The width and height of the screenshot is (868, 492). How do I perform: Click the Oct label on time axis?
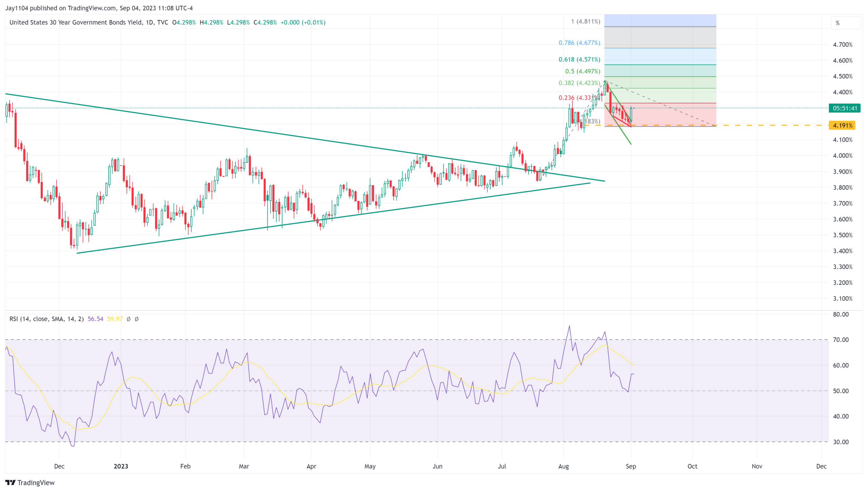click(692, 466)
